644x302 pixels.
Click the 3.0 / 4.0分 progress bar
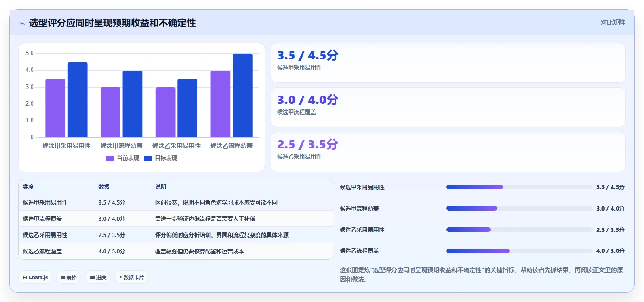519,208
